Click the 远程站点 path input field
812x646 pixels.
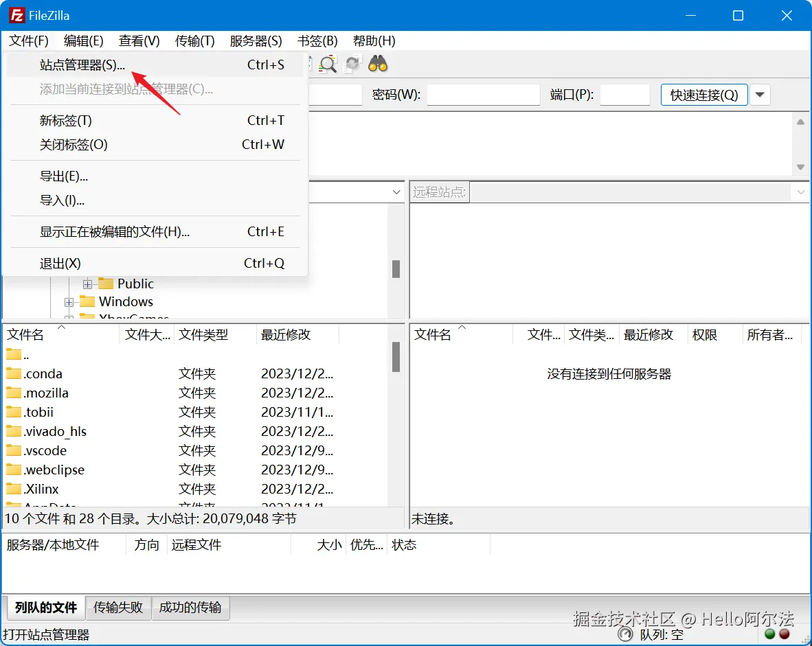click(x=630, y=192)
